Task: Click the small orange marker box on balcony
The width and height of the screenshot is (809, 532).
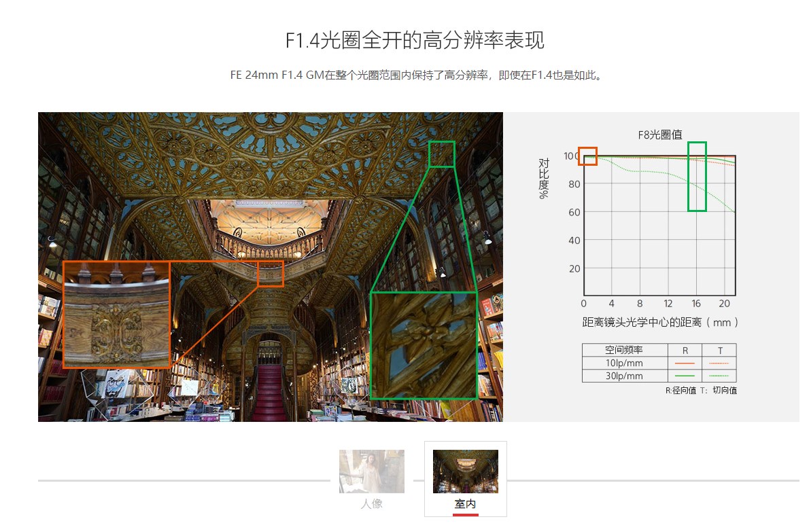Action: tap(271, 274)
